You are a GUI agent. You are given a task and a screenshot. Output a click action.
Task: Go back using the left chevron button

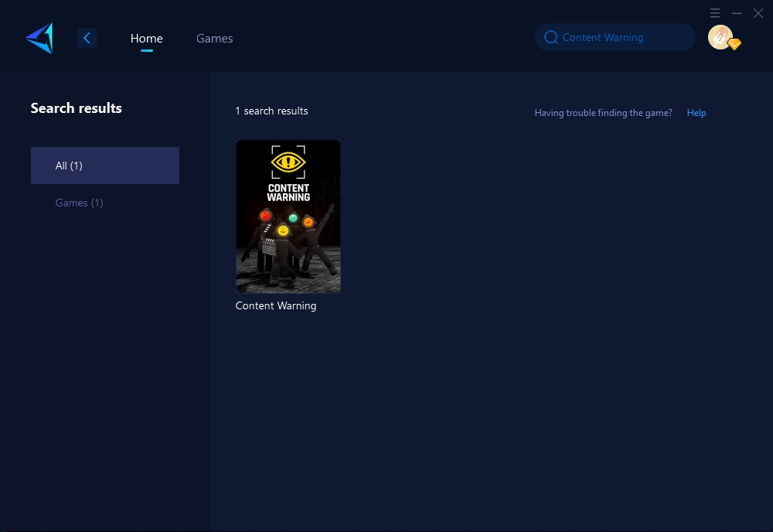[x=87, y=38]
